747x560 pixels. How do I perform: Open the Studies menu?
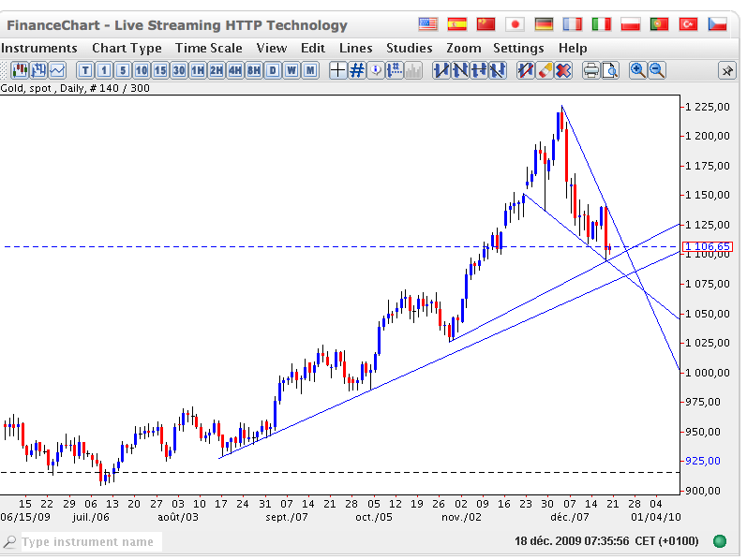click(x=410, y=48)
